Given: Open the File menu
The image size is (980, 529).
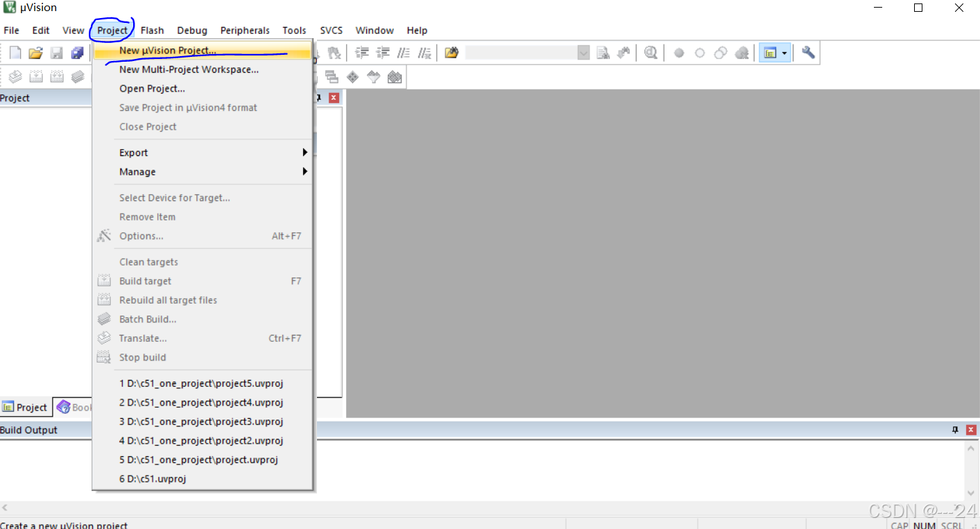Looking at the screenshot, I should coord(12,31).
